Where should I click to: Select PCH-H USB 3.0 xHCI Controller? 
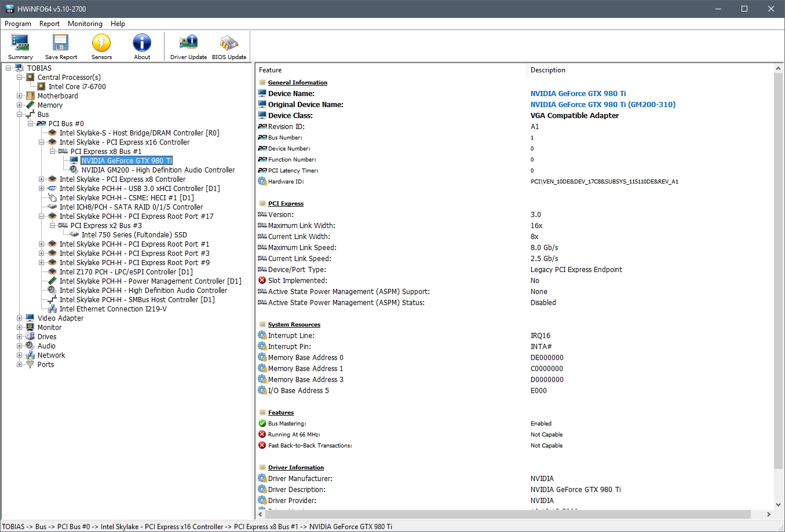click(140, 189)
